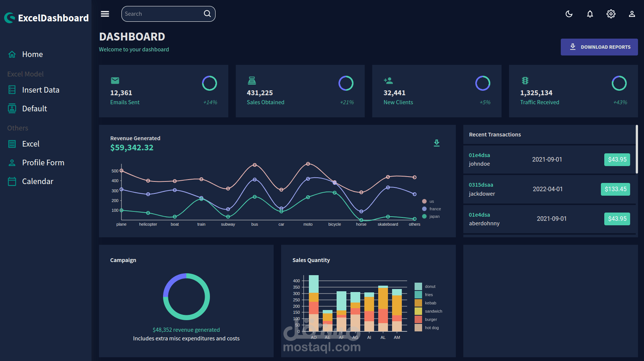Open the Calendar page
Viewport: 644px width, 361px height.
(x=37, y=181)
